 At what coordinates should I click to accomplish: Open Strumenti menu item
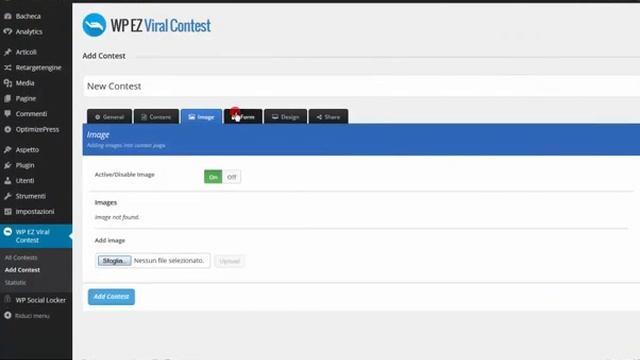coord(31,196)
